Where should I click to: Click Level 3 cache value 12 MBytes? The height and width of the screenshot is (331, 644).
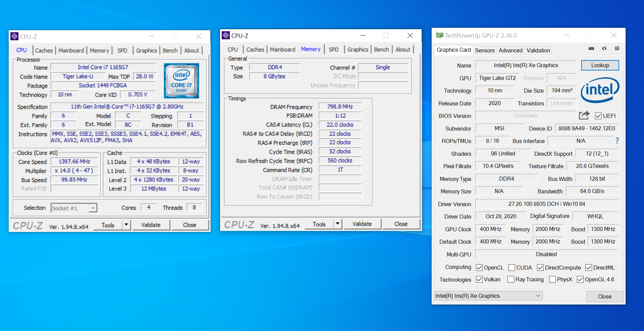point(154,189)
